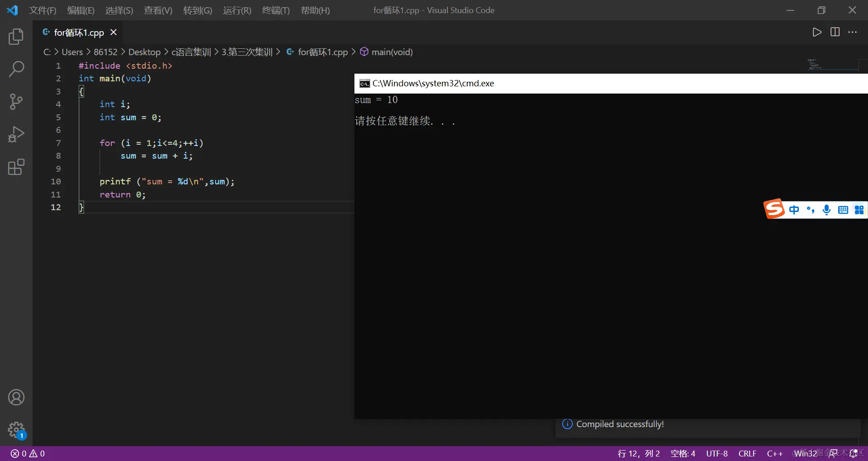
Task: Open the Sogou toolbox grid icon
Action: pos(859,210)
